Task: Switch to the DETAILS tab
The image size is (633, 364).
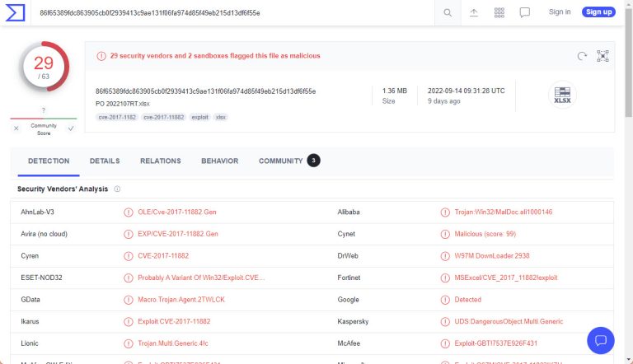Action: coord(105,161)
